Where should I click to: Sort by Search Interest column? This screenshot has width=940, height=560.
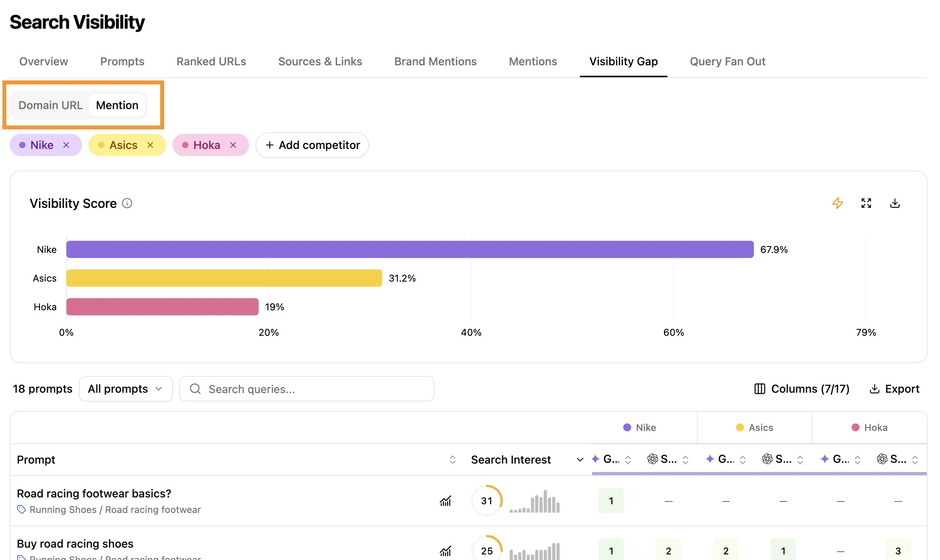[x=580, y=460]
